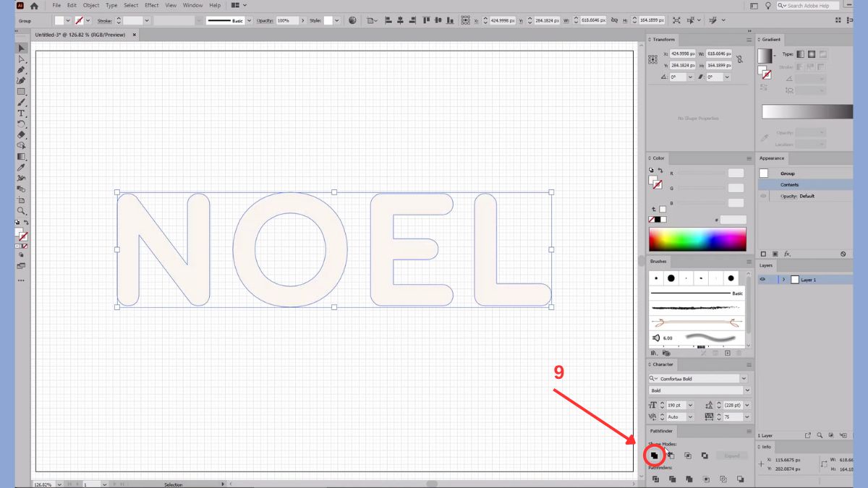The image size is (868, 488).
Task: Open the File menu
Action: pos(56,5)
